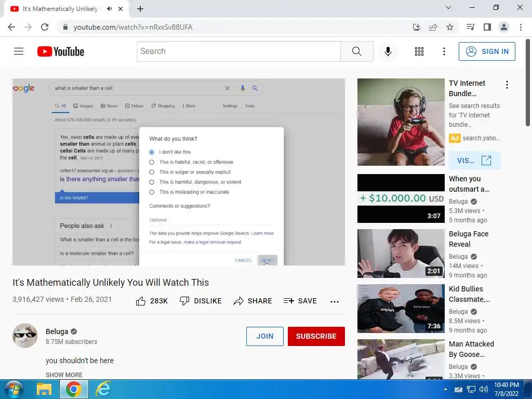Play Beluga Face Reveal thumbnail

(x=401, y=254)
